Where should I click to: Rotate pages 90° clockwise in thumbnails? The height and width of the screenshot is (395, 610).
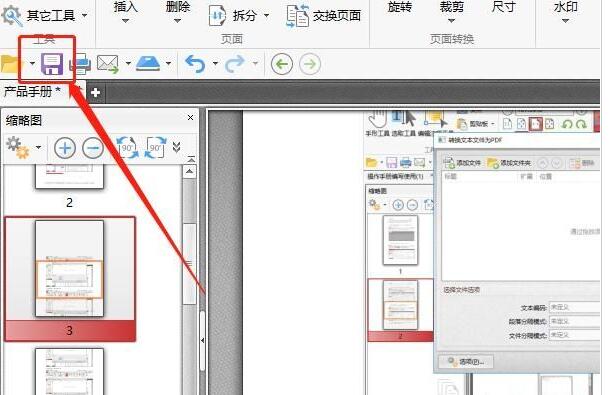click(x=156, y=147)
